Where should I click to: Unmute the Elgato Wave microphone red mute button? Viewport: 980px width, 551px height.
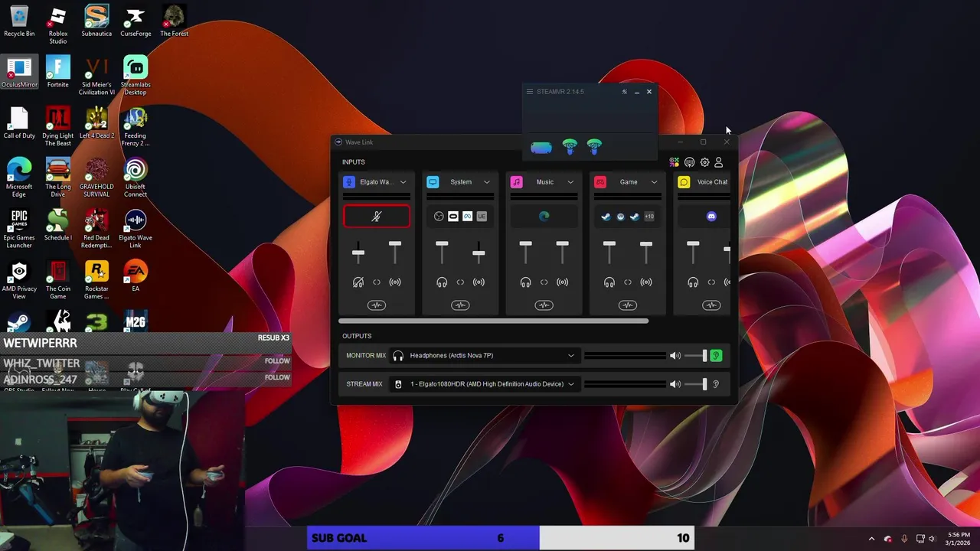tap(377, 217)
